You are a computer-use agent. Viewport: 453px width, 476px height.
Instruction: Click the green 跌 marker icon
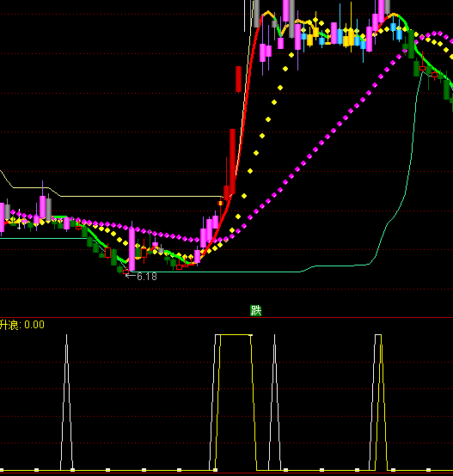tap(255, 310)
